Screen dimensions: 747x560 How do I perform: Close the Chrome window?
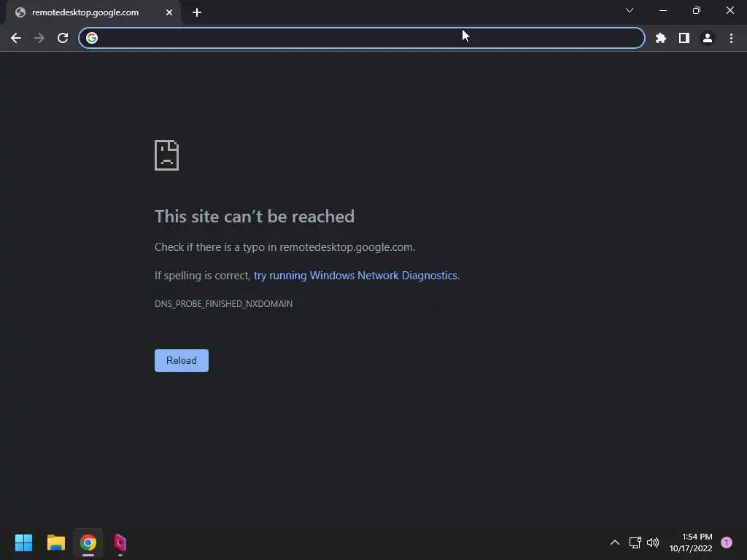pos(729,10)
